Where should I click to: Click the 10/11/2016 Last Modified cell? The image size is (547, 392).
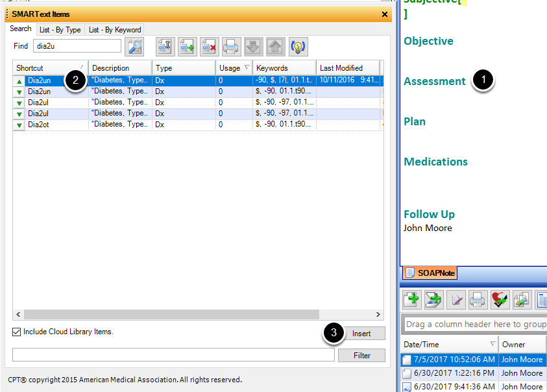pos(349,80)
